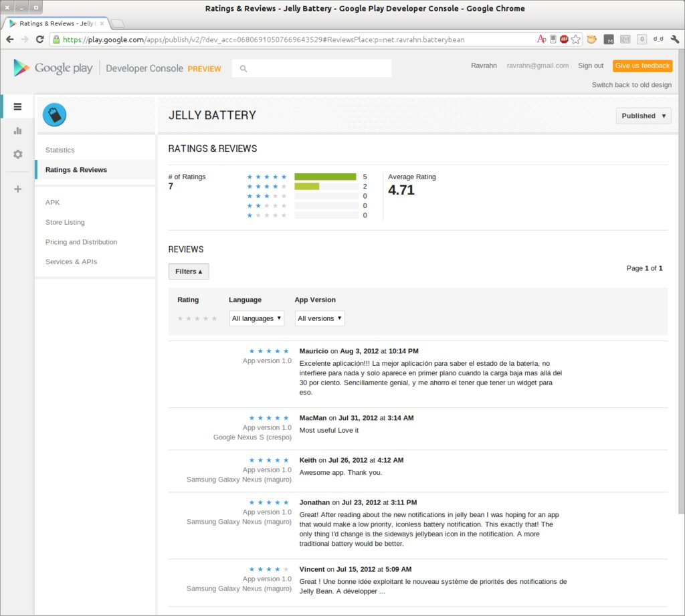Open settings using the gear sidebar icon
Viewport: 685px width, 616px height.
[x=17, y=154]
